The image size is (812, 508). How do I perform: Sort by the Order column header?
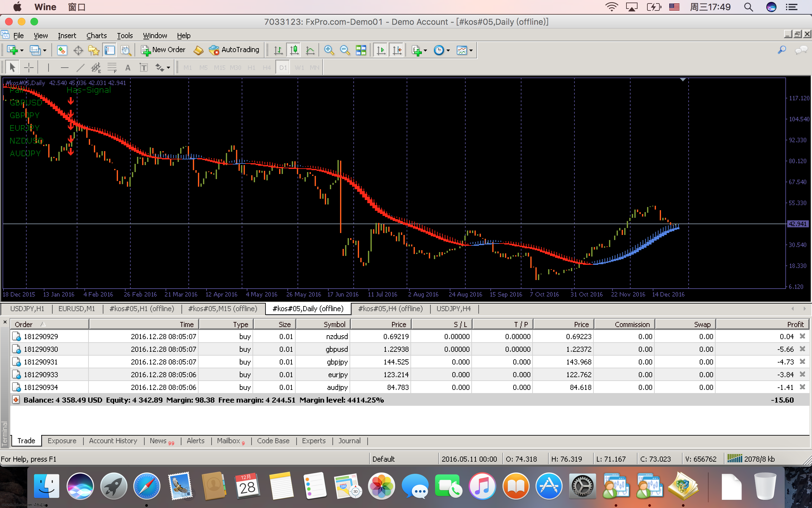[x=49, y=324]
